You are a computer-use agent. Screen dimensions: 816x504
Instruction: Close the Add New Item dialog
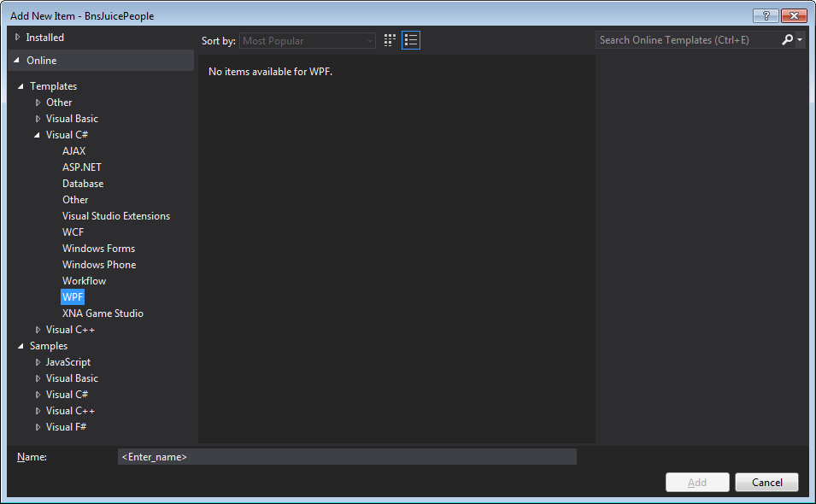tap(794, 15)
